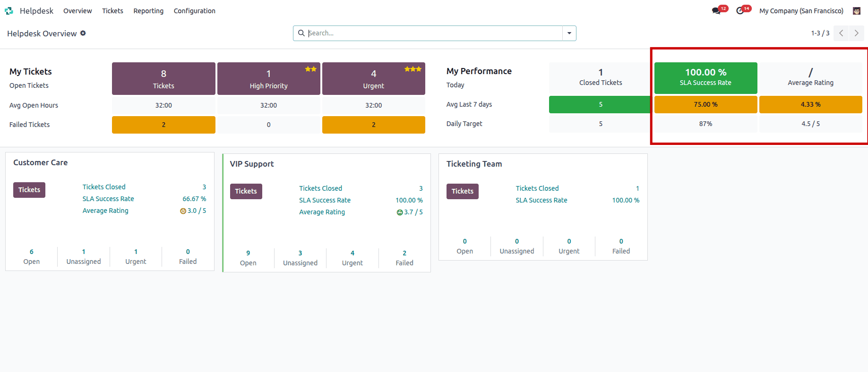The height and width of the screenshot is (372, 868).
Task: Click the Helpdesk Overview breadcrumb title
Action: 42,34
